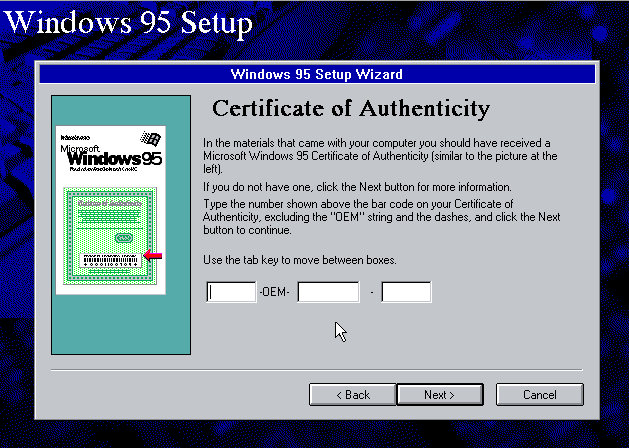Click the 'Use the tab key' instruction text
This screenshot has width=629, height=448.
(x=299, y=260)
